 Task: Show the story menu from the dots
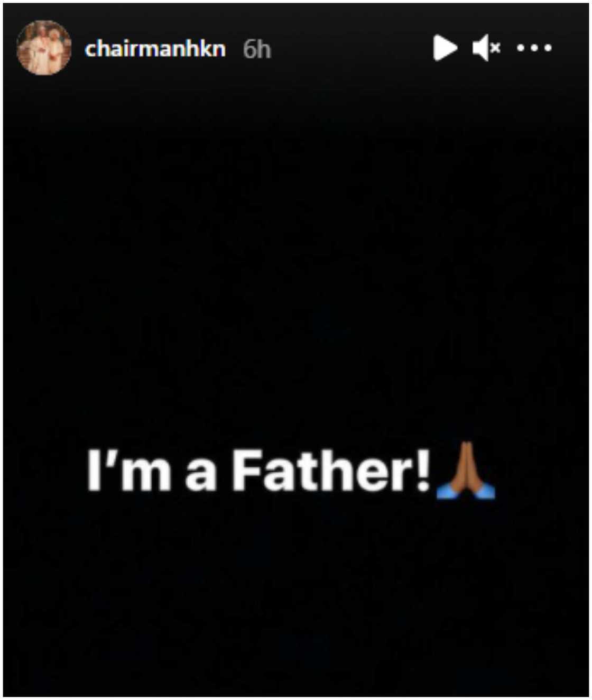[x=534, y=49]
